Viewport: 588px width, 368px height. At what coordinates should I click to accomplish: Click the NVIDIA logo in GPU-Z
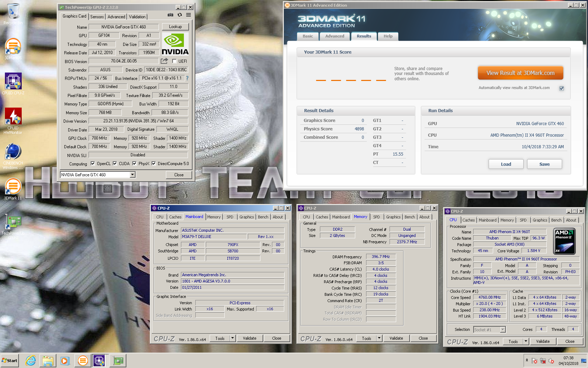pyautogui.click(x=175, y=44)
